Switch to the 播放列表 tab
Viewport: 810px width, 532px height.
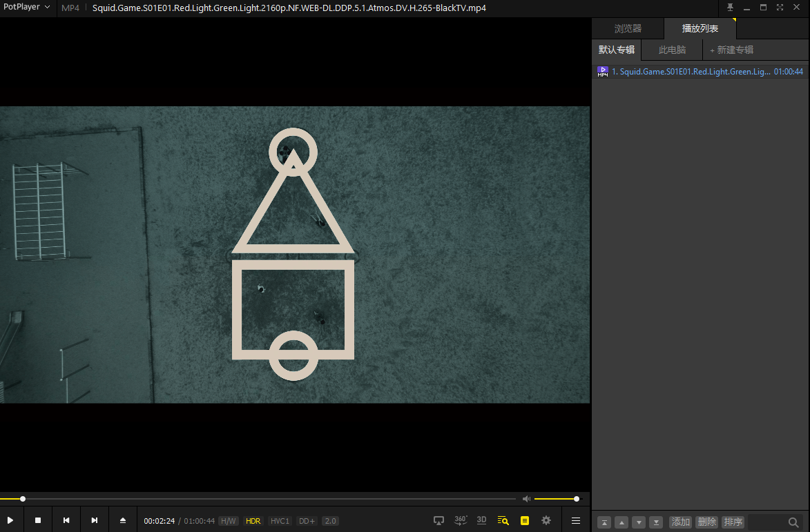pyautogui.click(x=700, y=29)
